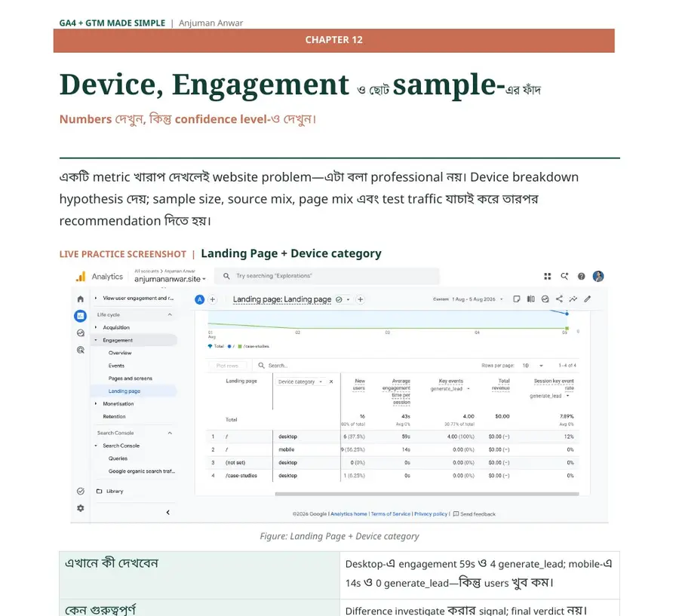679x616 pixels.
Task: Open the Help question-mark icon
Action: click(x=581, y=276)
